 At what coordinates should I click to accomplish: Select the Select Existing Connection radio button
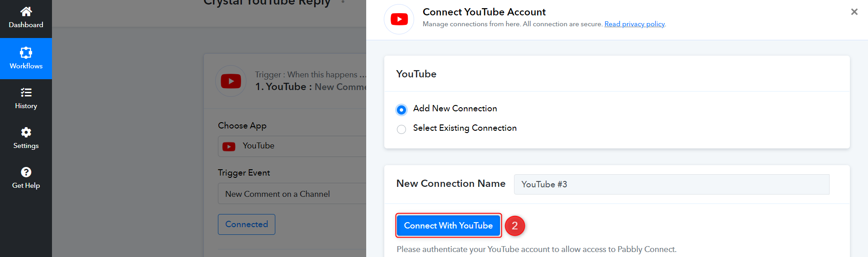(401, 129)
